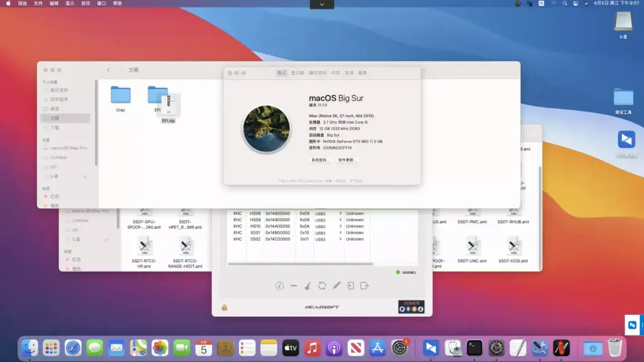The width and height of the screenshot is (644, 362).
Task: Open the 调试工具 folder on desktop
Action: tap(623, 97)
